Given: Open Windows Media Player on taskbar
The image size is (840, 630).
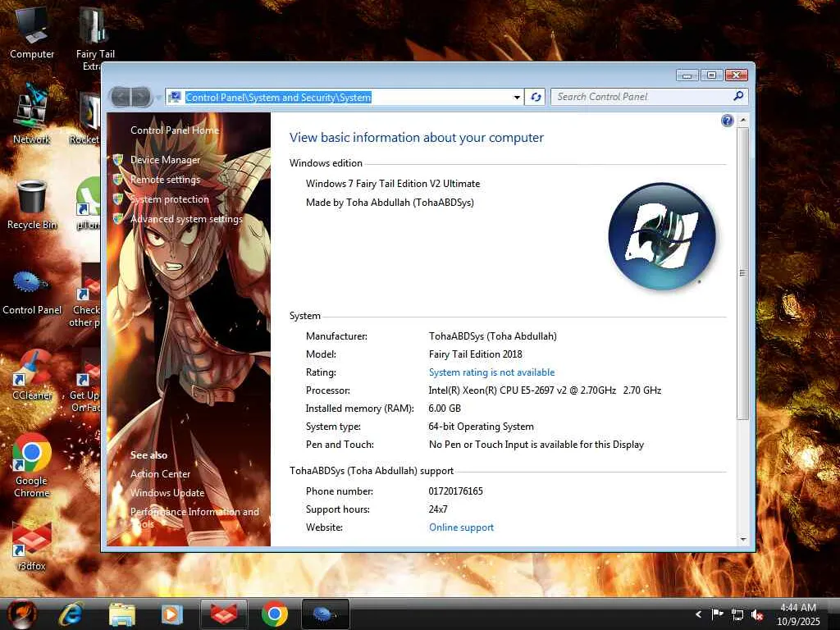Looking at the screenshot, I should [172, 614].
